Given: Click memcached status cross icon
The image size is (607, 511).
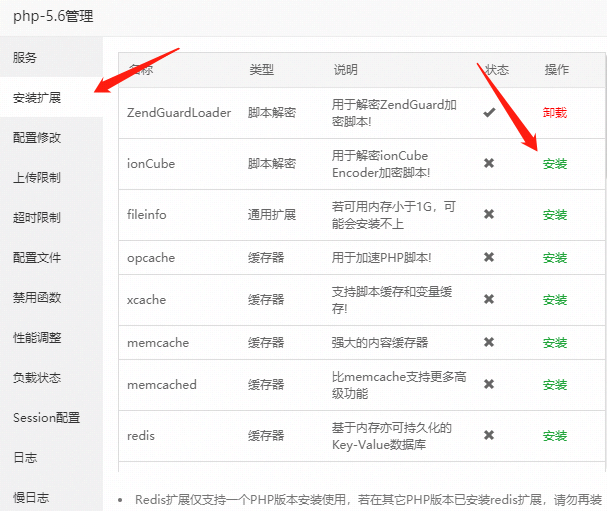Looking at the screenshot, I should pyautogui.click(x=489, y=384).
